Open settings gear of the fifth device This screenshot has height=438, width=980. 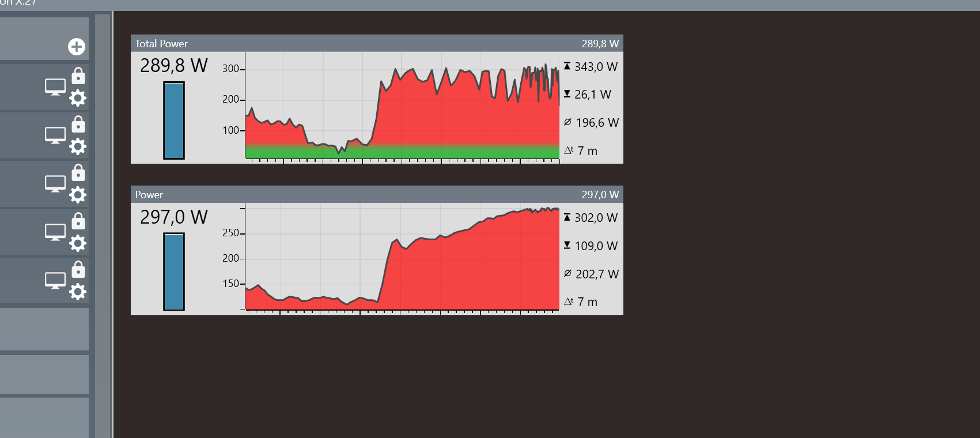[x=78, y=292]
